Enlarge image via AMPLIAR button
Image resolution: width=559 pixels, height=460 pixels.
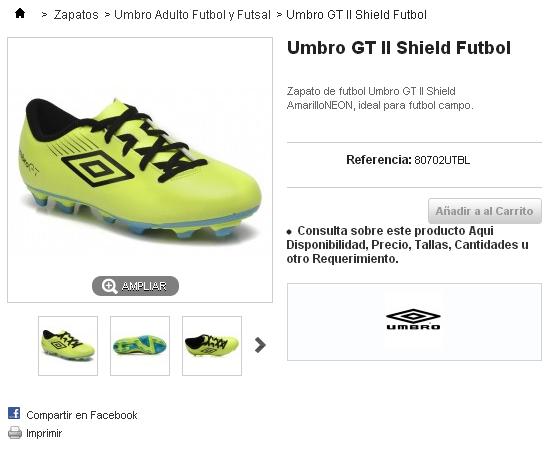tap(135, 286)
